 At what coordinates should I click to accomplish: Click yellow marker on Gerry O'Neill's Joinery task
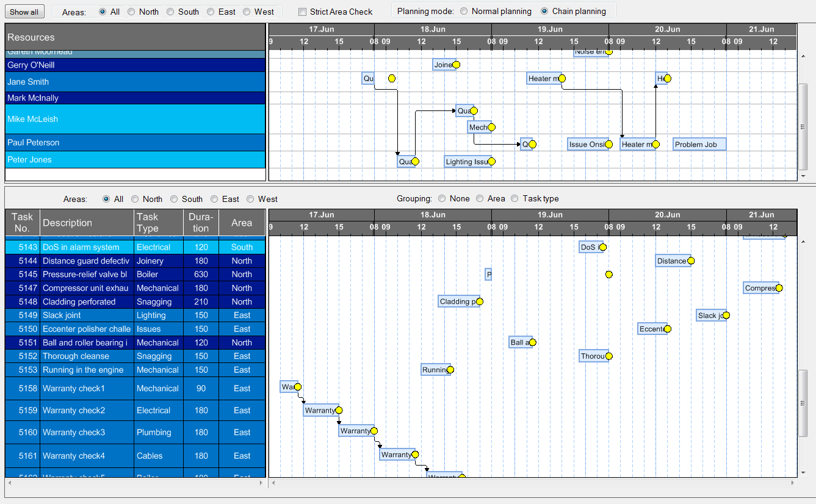point(456,65)
